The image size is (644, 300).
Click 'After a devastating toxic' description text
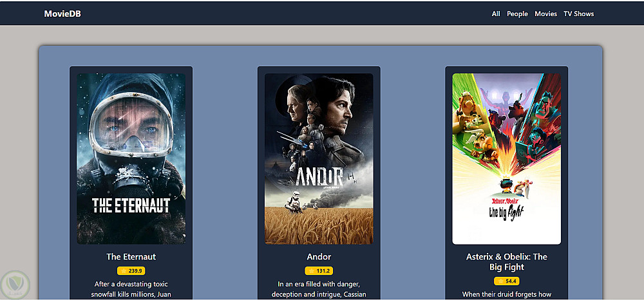tap(131, 289)
